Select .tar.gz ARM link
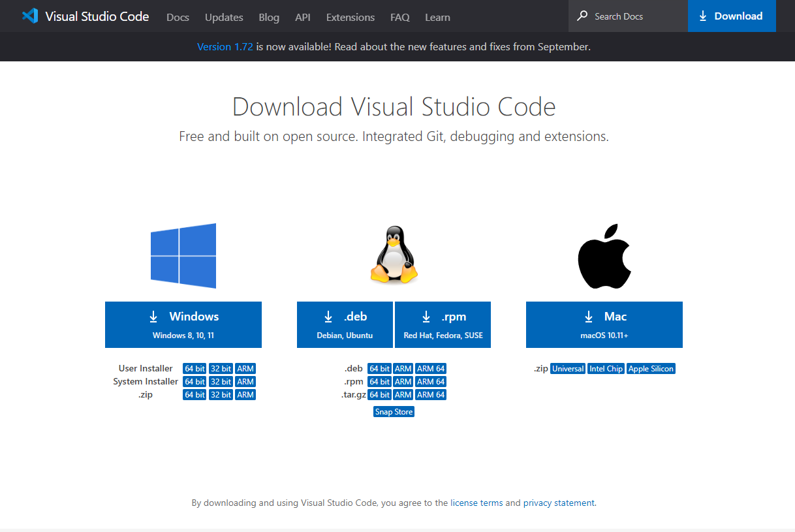 [x=403, y=395]
